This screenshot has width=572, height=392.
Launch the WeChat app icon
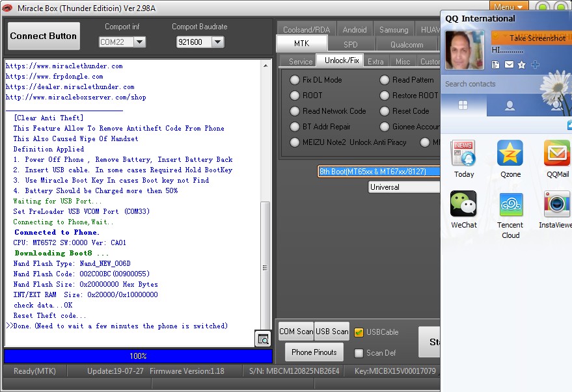click(x=464, y=203)
